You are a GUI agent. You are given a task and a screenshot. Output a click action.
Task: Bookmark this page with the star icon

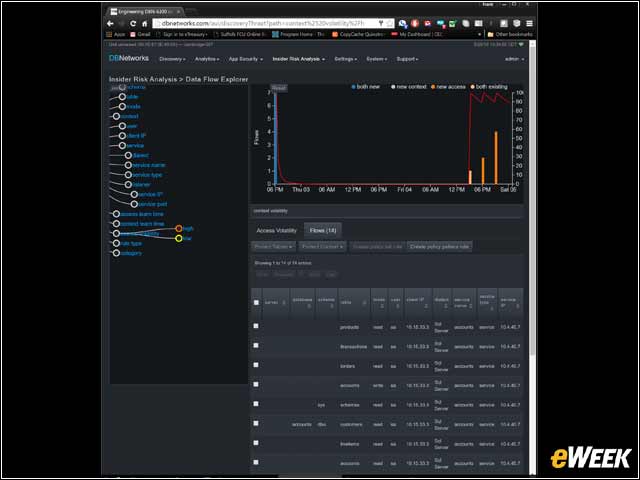click(389, 24)
